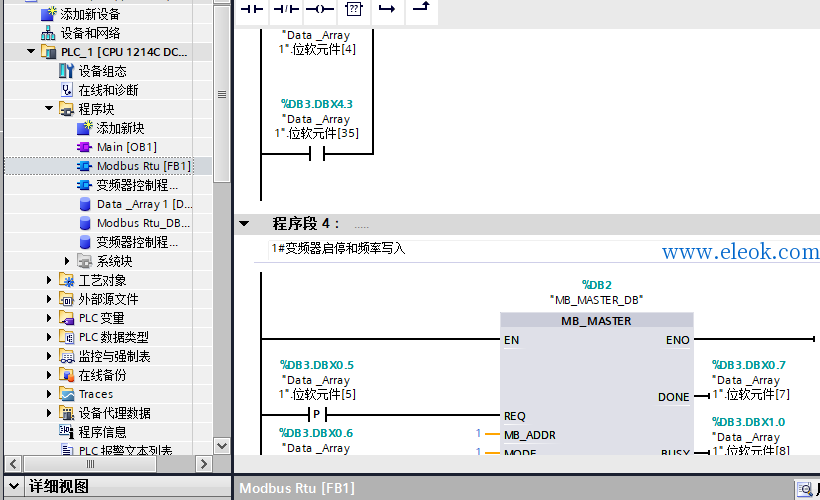
Task: Click Data _Array 1 database icon
Action: pos(85,204)
